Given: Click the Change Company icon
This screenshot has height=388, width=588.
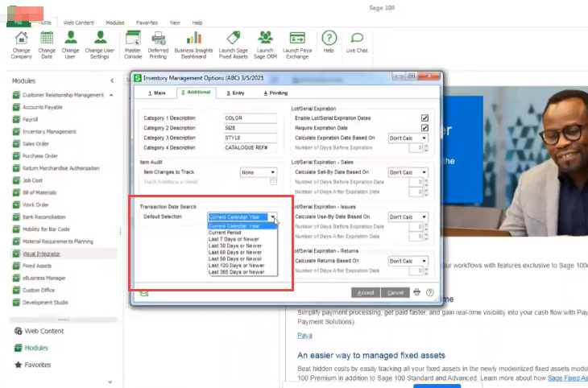Looking at the screenshot, I should click(22, 40).
